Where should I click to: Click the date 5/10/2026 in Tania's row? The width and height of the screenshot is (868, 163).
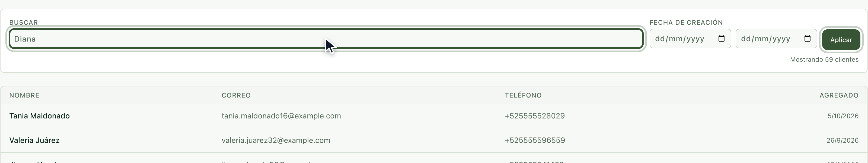tap(843, 116)
